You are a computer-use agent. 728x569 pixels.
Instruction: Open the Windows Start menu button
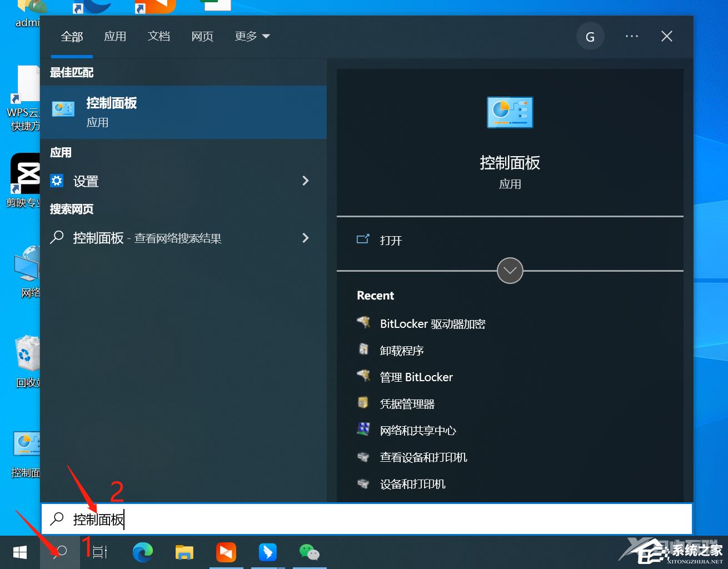coord(20,552)
